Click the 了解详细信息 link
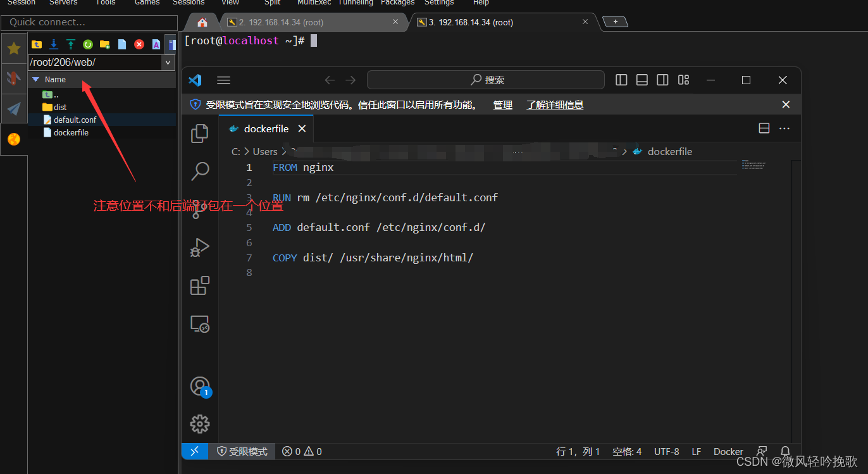This screenshot has height=474, width=868. (x=555, y=105)
